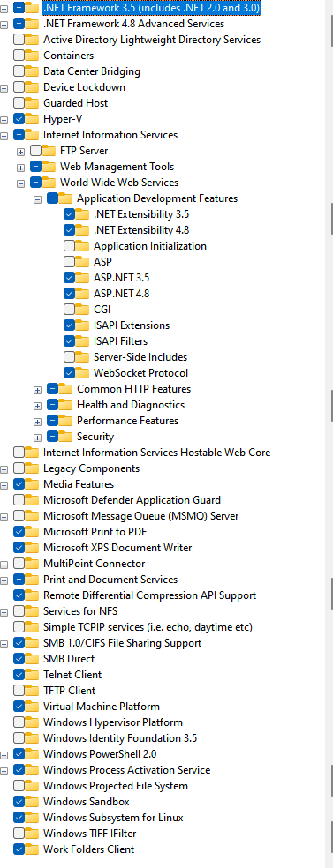
Task: Click the Hyper-V folder icon
Action: click(x=33, y=119)
